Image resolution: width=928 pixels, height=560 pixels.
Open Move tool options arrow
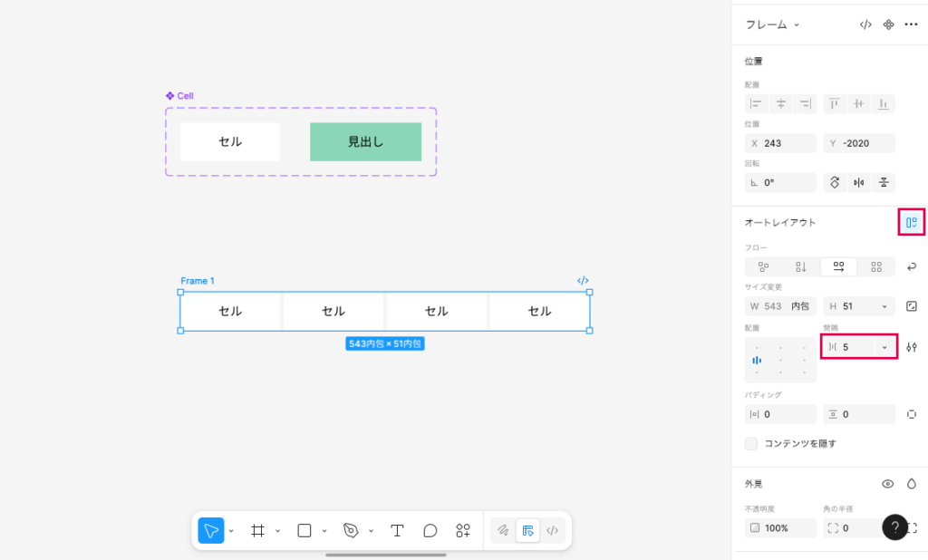pos(231,531)
